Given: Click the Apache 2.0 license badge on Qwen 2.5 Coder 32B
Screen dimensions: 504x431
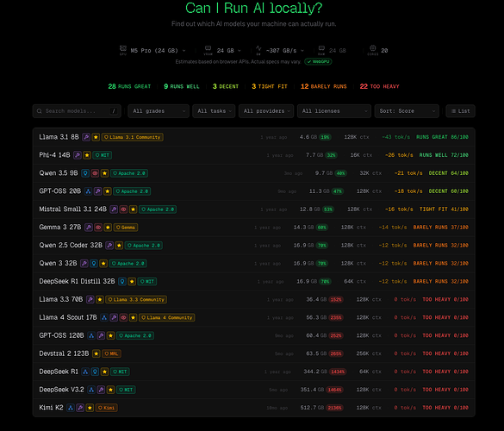Looking at the screenshot, I should coord(143,246).
